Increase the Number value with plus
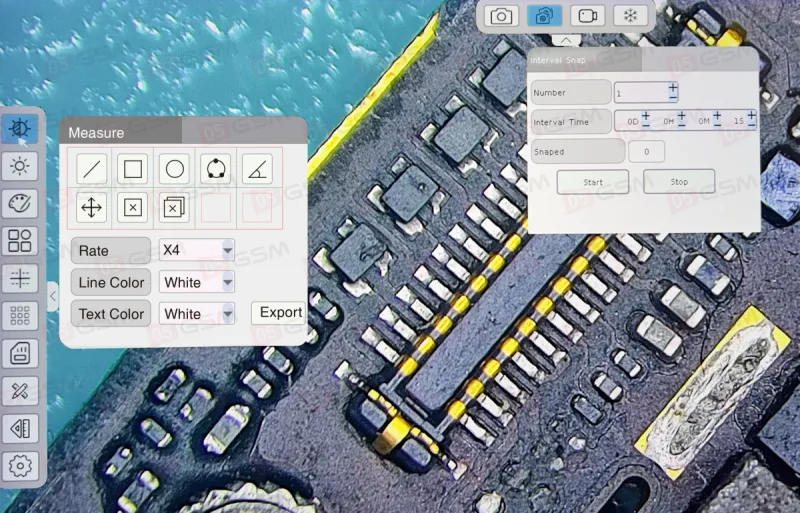Viewport: 800px width, 513px height. click(x=673, y=88)
